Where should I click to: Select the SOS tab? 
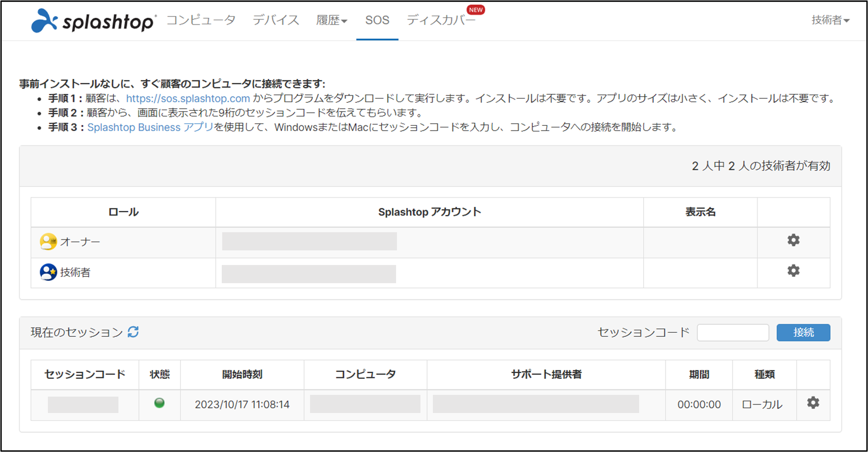377,20
